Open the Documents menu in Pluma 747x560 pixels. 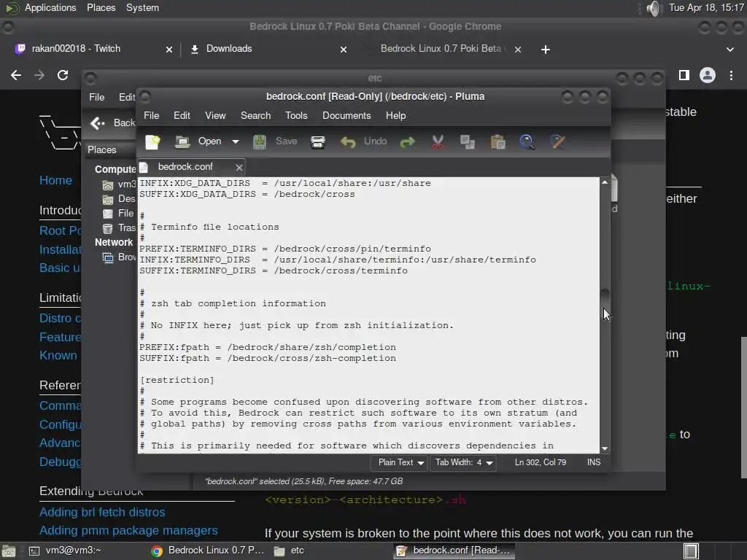[x=347, y=116]
